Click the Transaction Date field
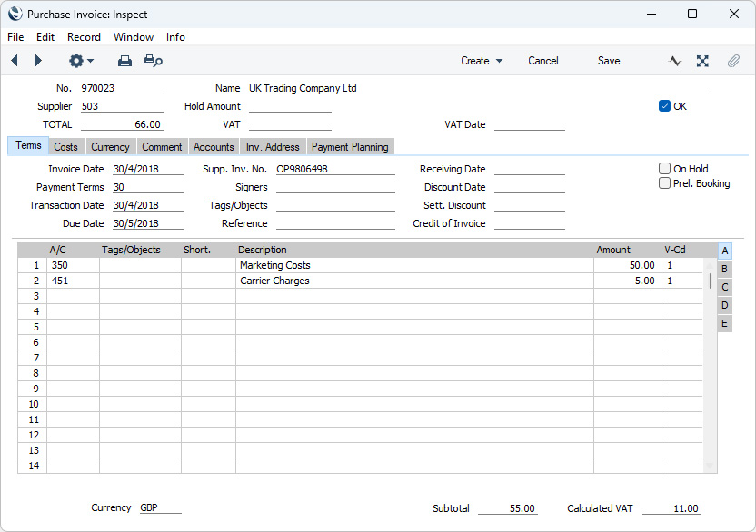 pyautogui.click(x=148, y=205)
